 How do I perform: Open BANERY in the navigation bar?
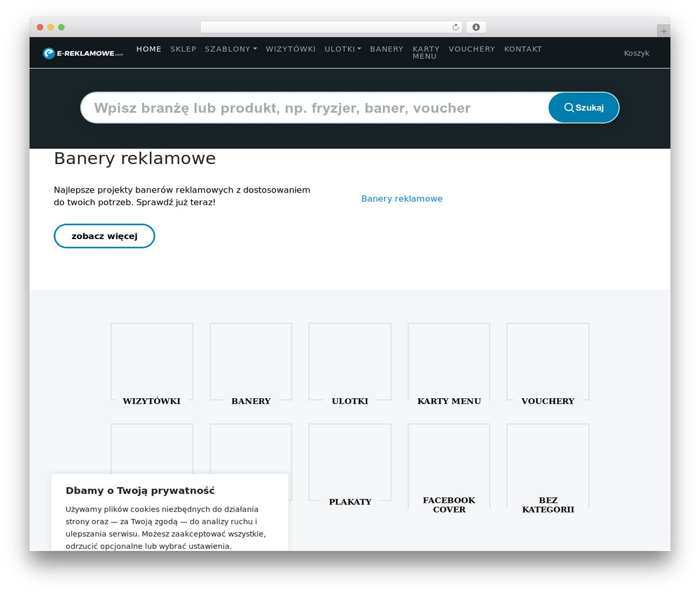pos(387,49)
